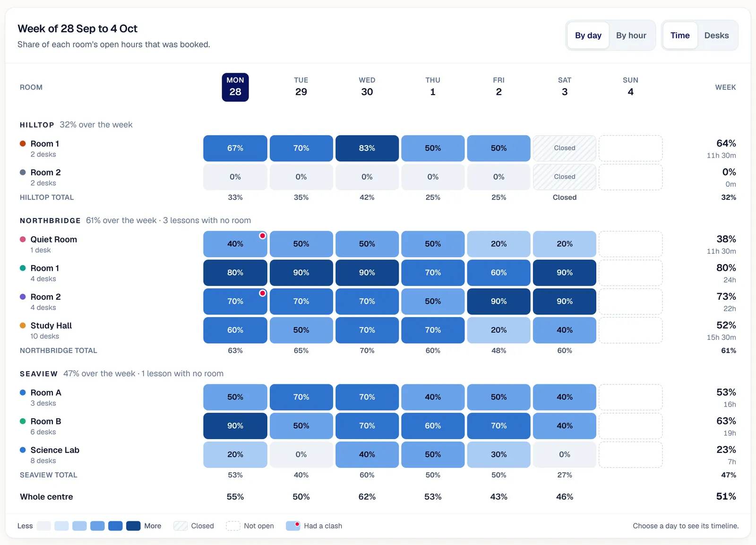Click Whole centre week total 51%

coord(726,496)
